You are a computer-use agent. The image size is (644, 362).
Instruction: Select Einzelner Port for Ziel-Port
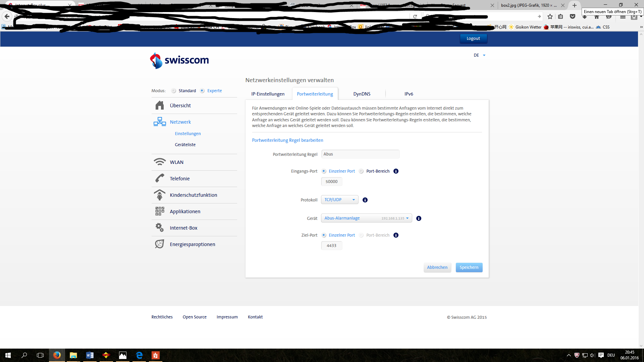click(x=324, y=235)
